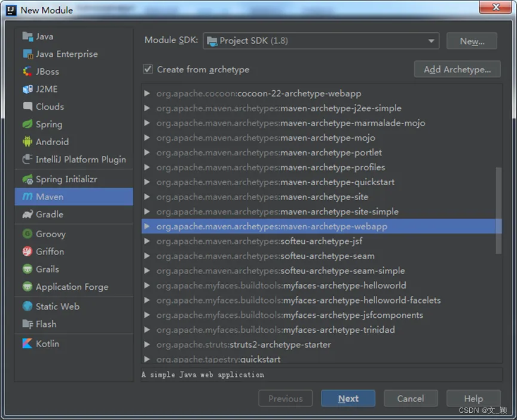Close the New Module dialog

[x=495, y=7]
